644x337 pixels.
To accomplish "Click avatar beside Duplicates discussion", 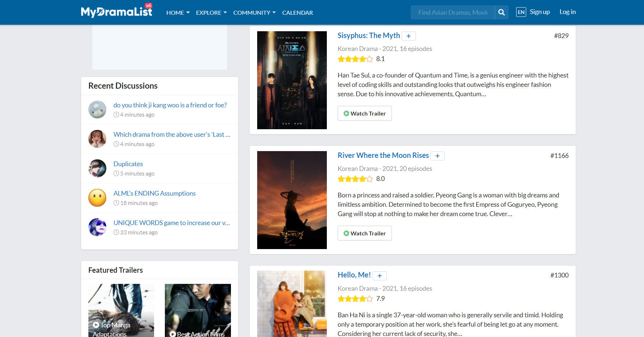I will coord(97,168).
